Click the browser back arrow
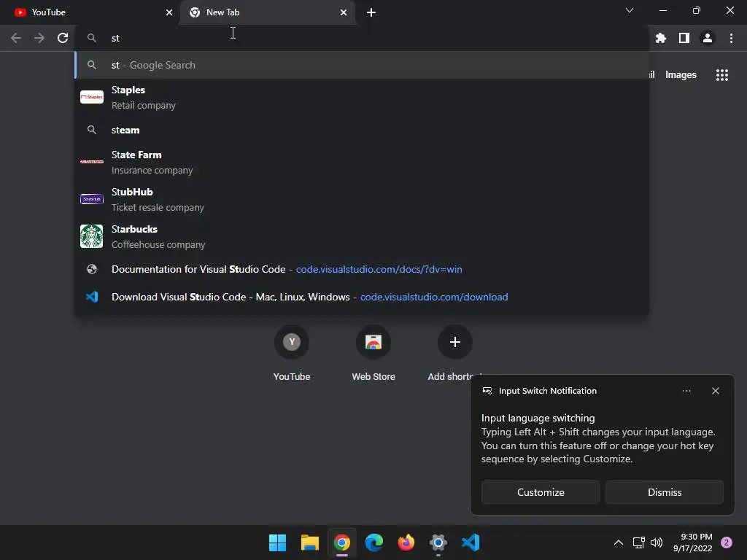The width and height of the screenshot is (747, 560). pyautogui.click(x=16, y=38)
